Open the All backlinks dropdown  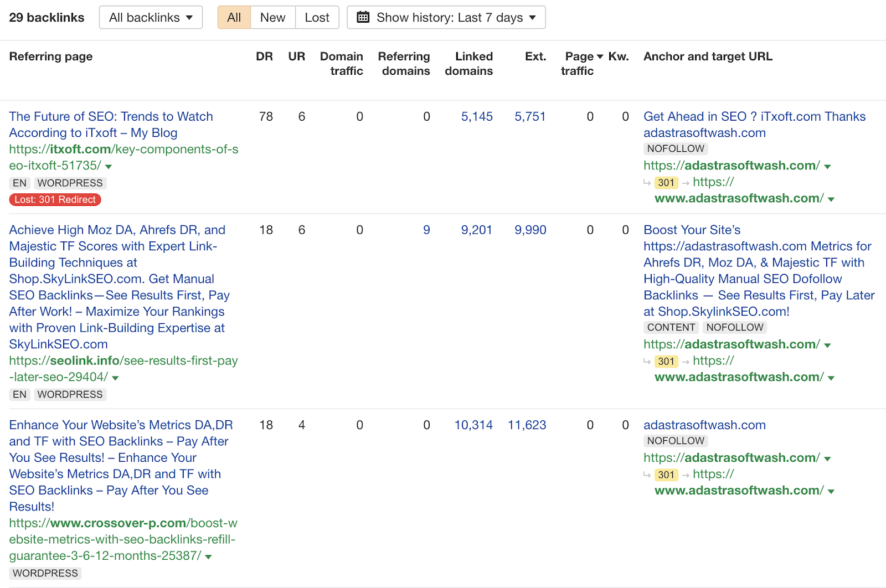pos(151,17)
